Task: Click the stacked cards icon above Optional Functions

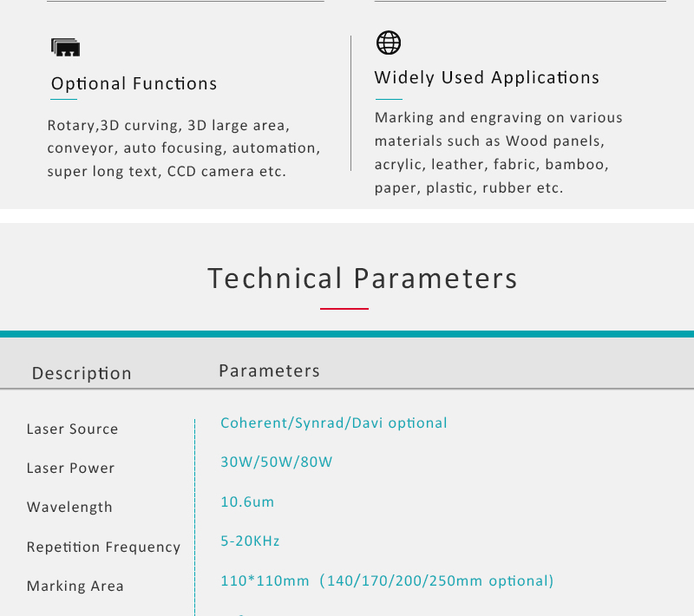Action: point(66,48)
